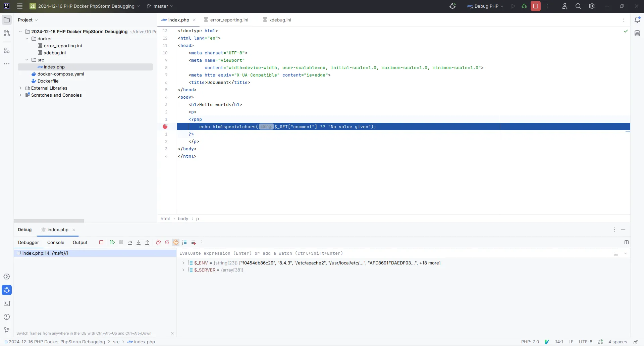Toggle listening for PHP debug connections
The height and width of the screenshot is (346, 644).
452,6
